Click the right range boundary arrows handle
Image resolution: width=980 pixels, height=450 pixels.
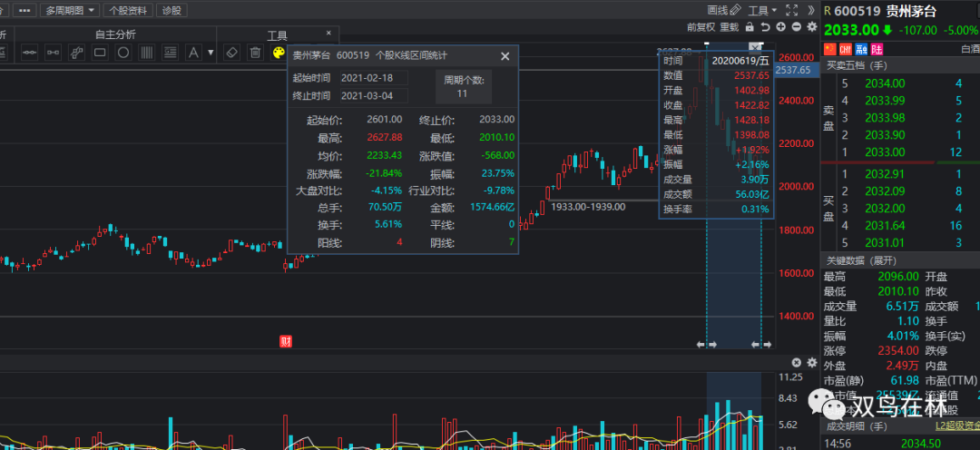tap(761, 345)
